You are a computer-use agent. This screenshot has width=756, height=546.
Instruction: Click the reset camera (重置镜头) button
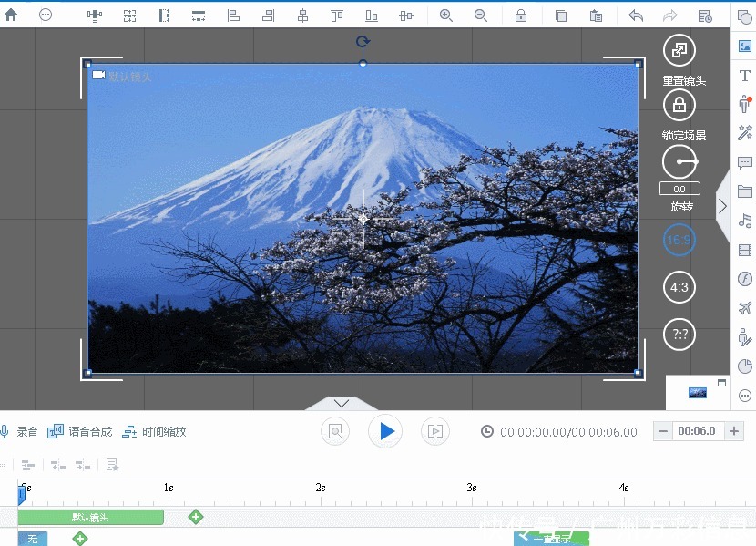(679, 51)
